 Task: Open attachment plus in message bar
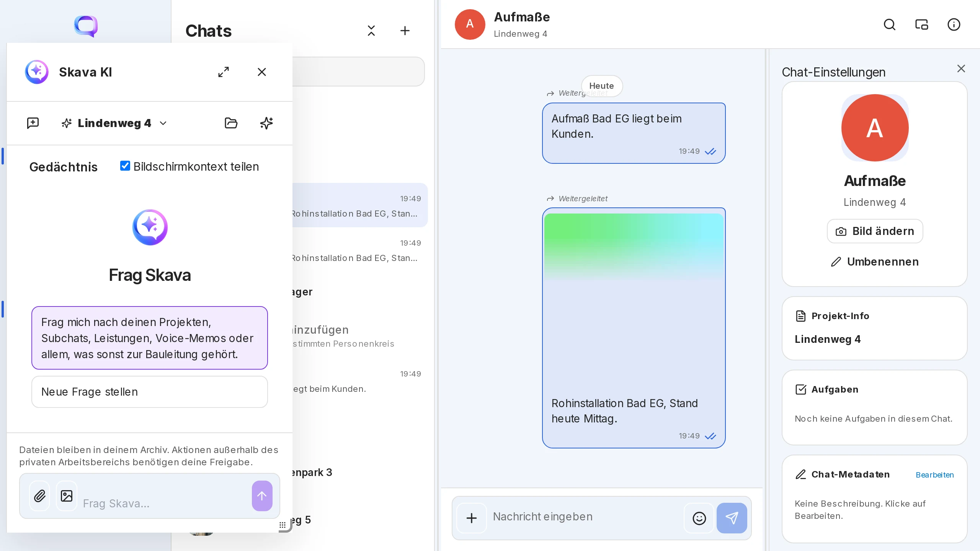(472, 518)
